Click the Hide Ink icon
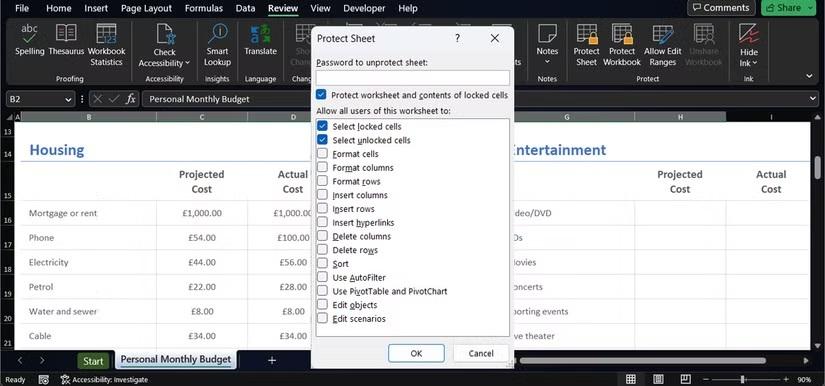Screen dimensions: 825x386 coord(748,34)
